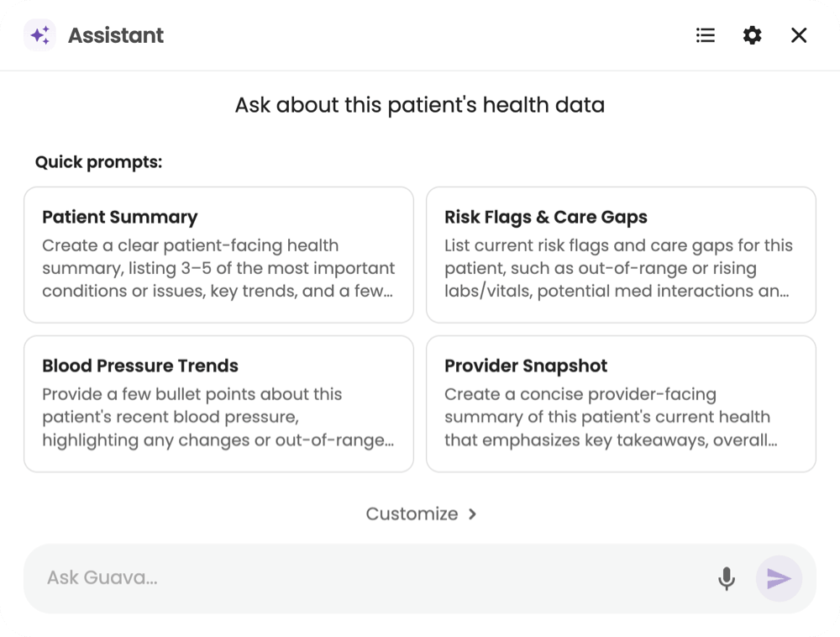840x637 pixels.
Task: Click the Assistant sparkle logo icon
Action: (x=39, y=35)
